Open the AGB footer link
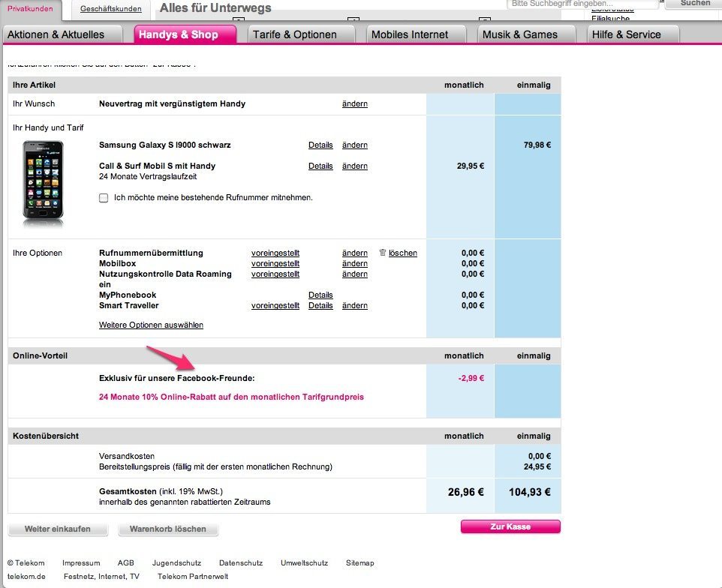 125,562
